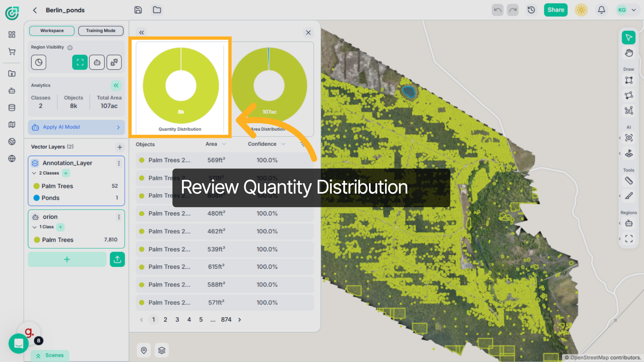Click the Area Distribution donut chart

click(269, 86)
